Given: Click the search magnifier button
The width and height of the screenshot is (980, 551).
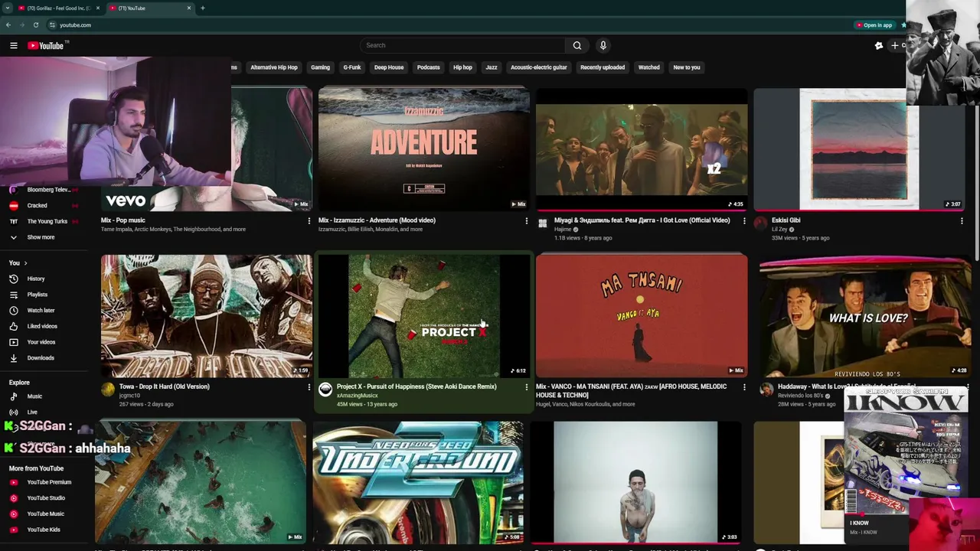Looking at the screenshot, I should point(577,45).
